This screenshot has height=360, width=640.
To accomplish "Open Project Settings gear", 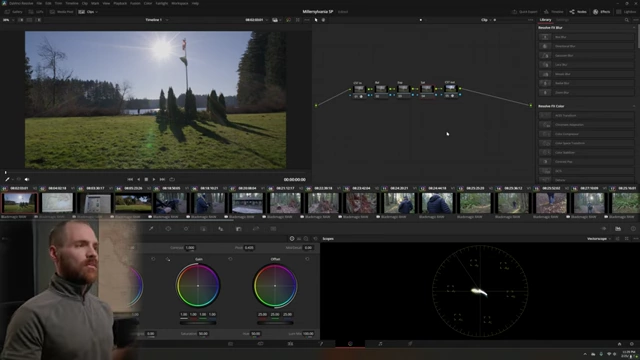I will click(x=632, y=344).
